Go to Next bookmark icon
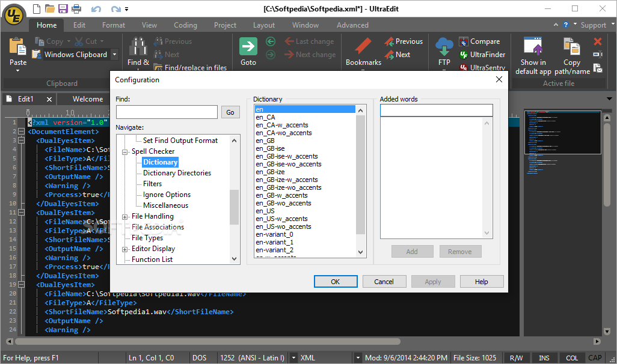 point(389,55)
